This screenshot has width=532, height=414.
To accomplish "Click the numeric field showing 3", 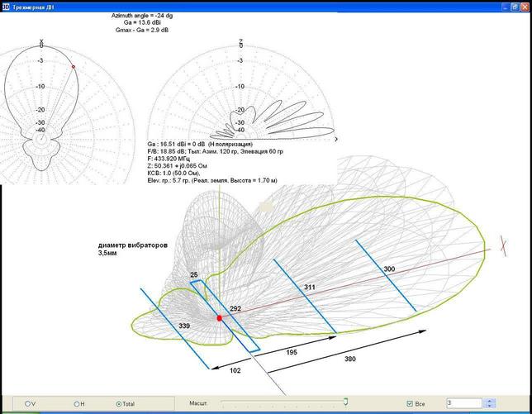I will [463, 403].
